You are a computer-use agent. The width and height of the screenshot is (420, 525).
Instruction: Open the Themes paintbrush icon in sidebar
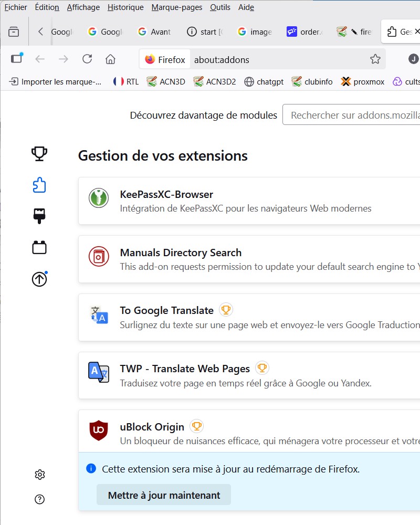pyautogui.click(x=39, y=216)
